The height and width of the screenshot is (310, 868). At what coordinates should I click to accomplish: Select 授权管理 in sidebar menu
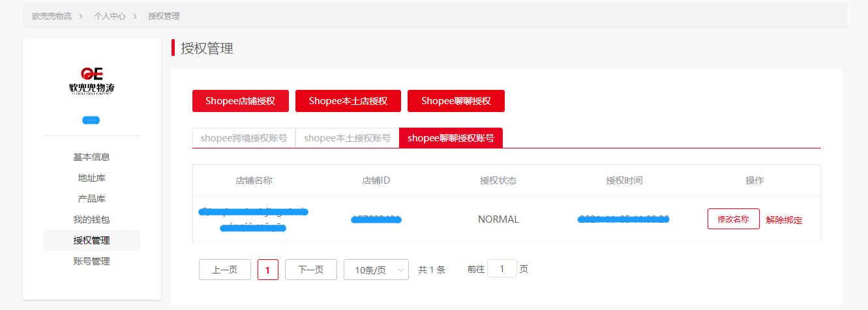coord(92,240)
